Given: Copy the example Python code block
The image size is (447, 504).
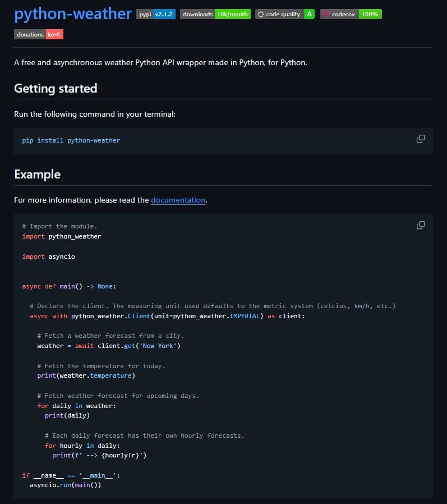Looking at the screenshot, I should [420, 225].
